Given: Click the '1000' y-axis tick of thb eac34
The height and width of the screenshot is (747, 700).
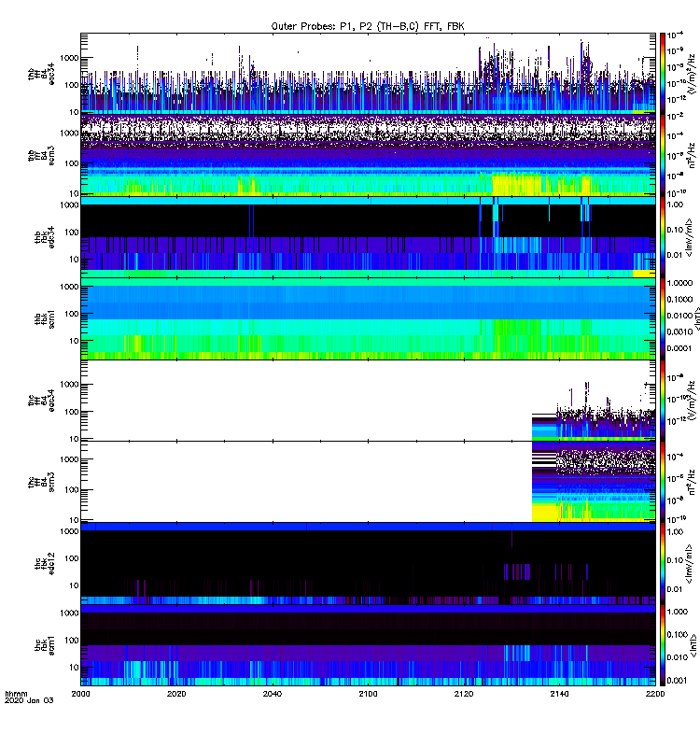Looking at the screenshot, I should (x=69, y=58).
